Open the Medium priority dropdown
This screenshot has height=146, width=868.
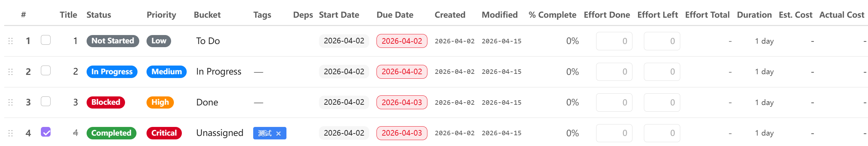(x=166, y=72)
